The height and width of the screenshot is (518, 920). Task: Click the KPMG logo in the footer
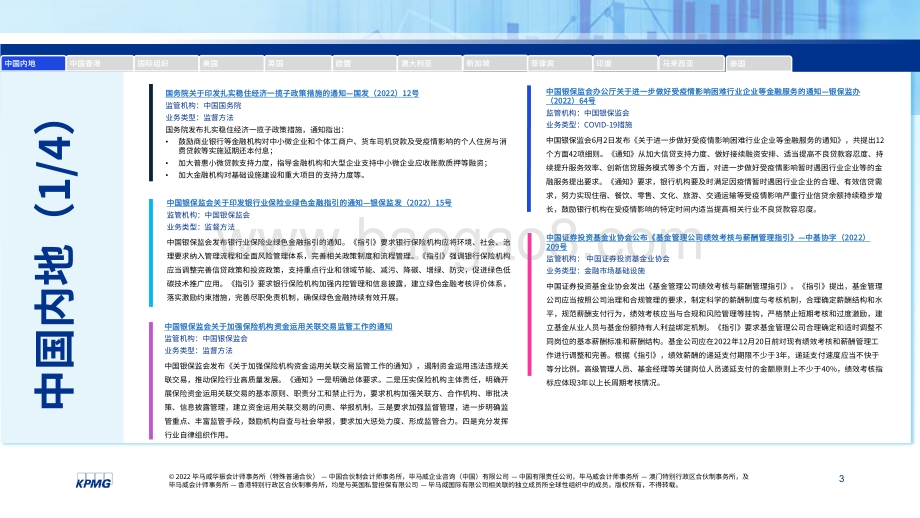(94, 480)
